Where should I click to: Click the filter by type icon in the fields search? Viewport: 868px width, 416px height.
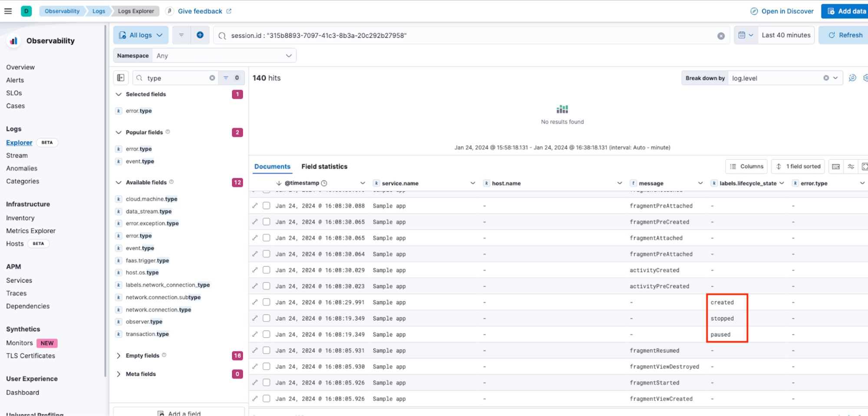coord(226,78)
